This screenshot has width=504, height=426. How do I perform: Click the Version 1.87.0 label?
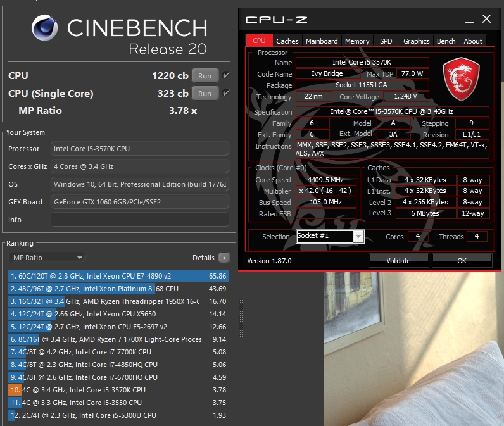[269, 261]
